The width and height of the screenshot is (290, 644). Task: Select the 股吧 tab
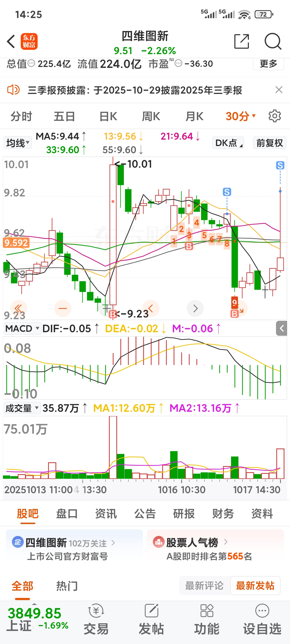click(28, 513)
